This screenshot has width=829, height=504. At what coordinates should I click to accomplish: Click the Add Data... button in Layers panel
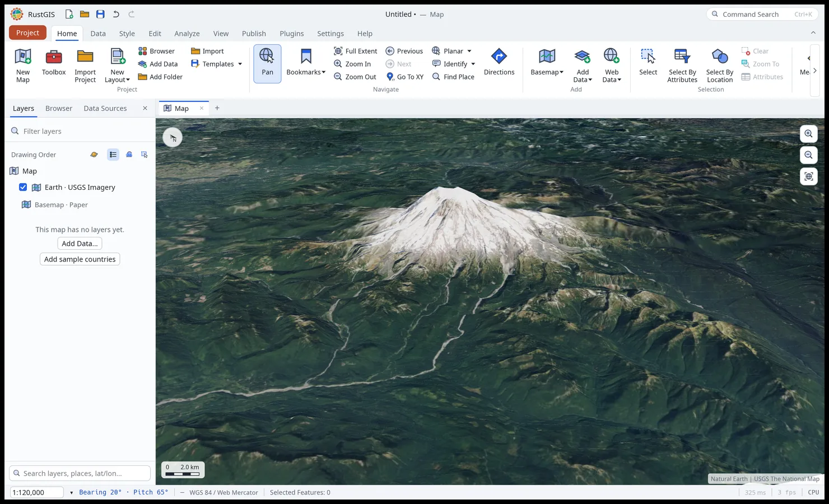80,244
